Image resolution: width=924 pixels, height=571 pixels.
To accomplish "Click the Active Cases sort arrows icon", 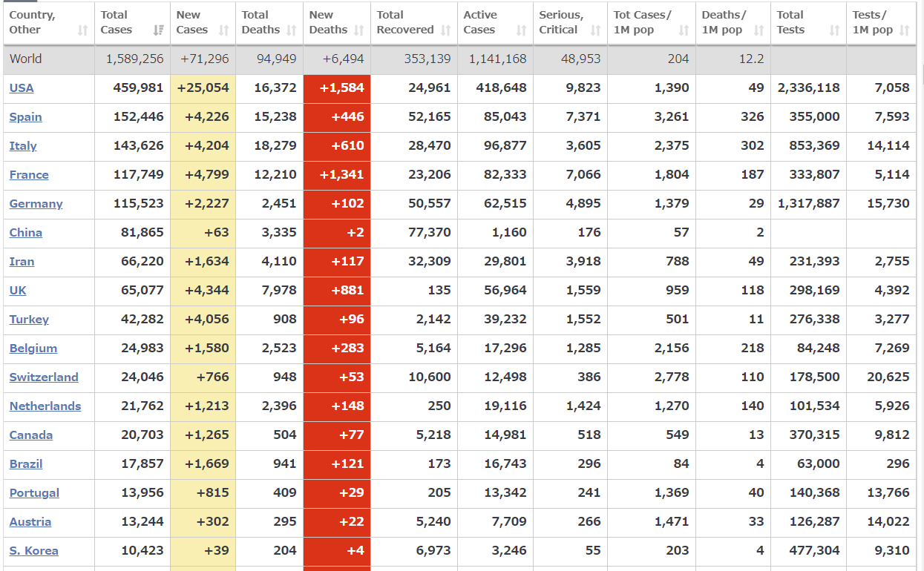I will click(x=522, y=30).
